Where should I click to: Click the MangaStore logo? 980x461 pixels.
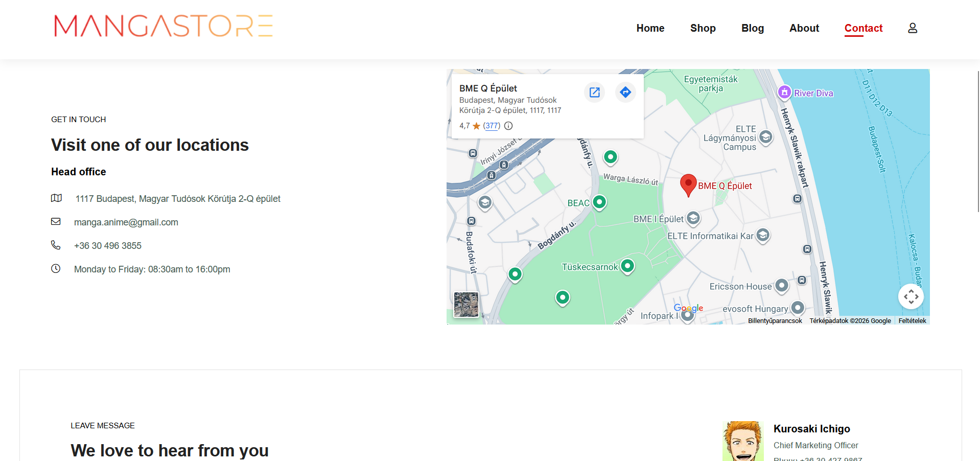(x=164, y=26)
